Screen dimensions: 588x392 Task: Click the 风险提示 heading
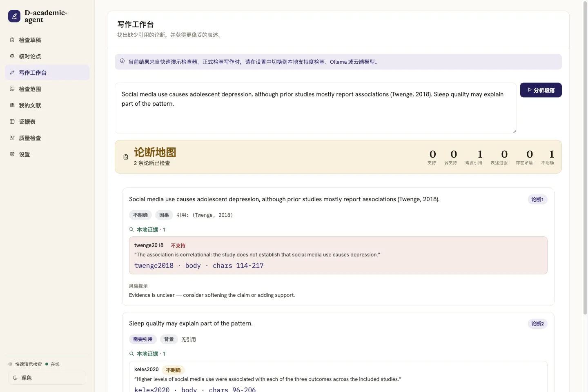pyautogui.click(x=138, y=286)
